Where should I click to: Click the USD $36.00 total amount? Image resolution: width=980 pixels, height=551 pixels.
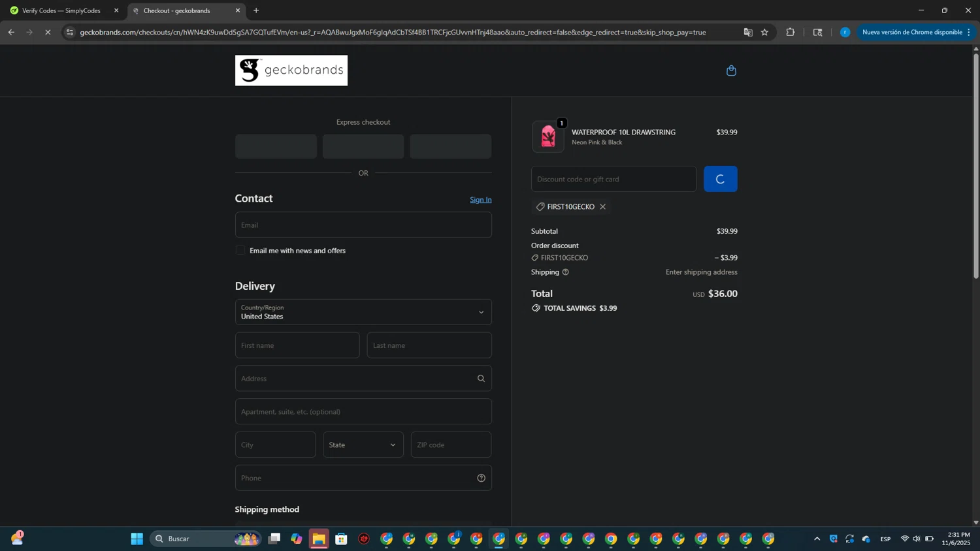pos(715,294)
